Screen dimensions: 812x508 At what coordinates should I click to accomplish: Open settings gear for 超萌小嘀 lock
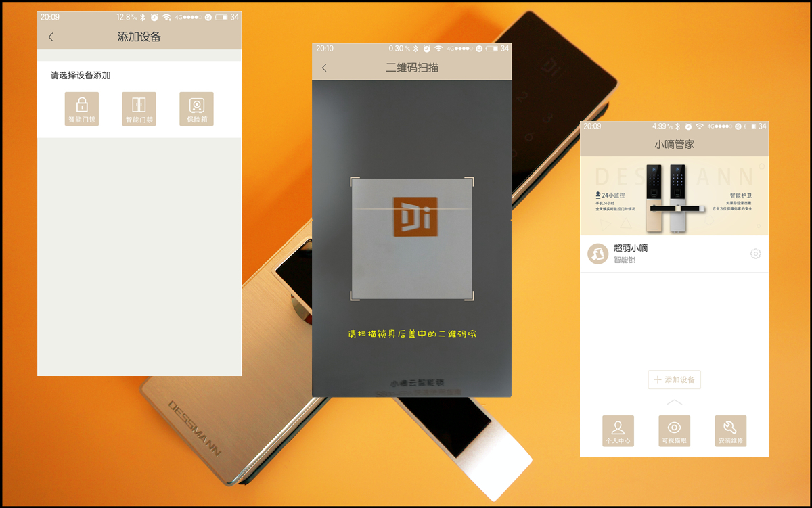click(x=756, y=254)
